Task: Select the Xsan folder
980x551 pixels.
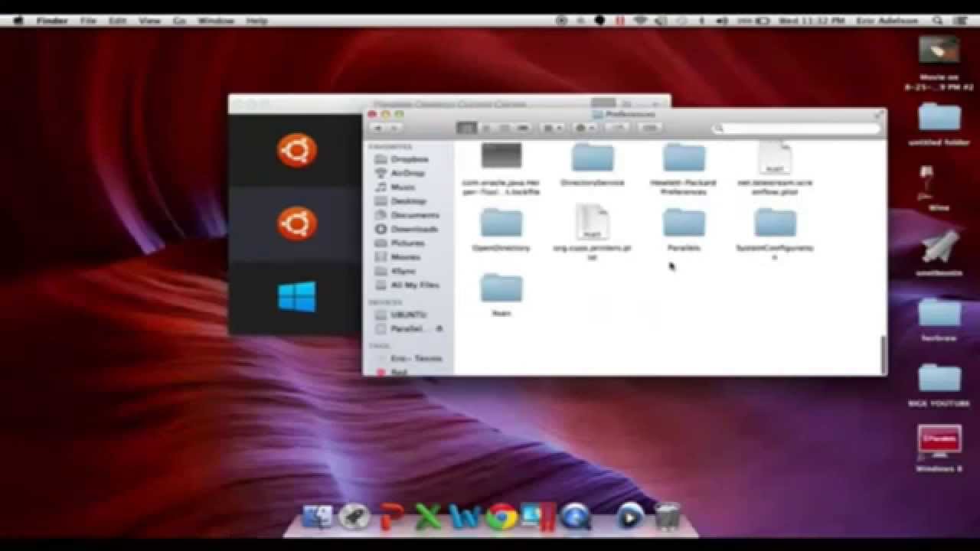Action: tap(501, 295)
